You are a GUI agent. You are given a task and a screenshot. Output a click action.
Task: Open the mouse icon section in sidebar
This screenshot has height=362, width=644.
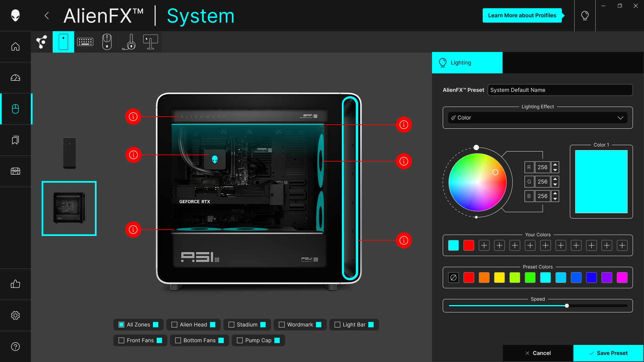15,109
